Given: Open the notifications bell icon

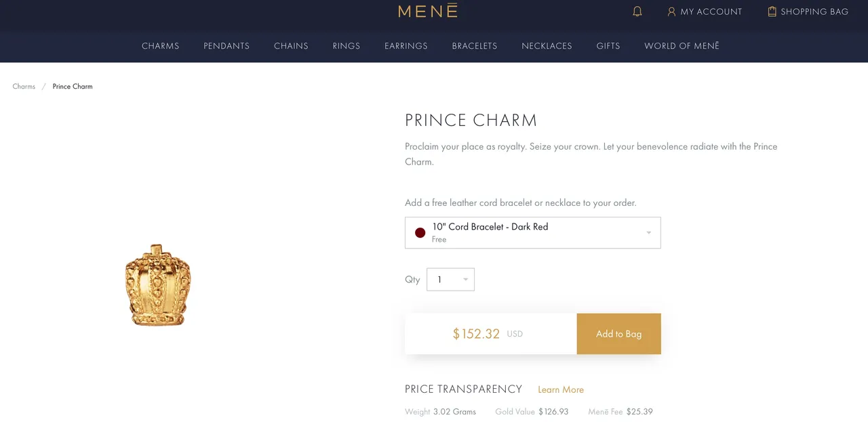Looking at the screenshot, I should point(637,12).
